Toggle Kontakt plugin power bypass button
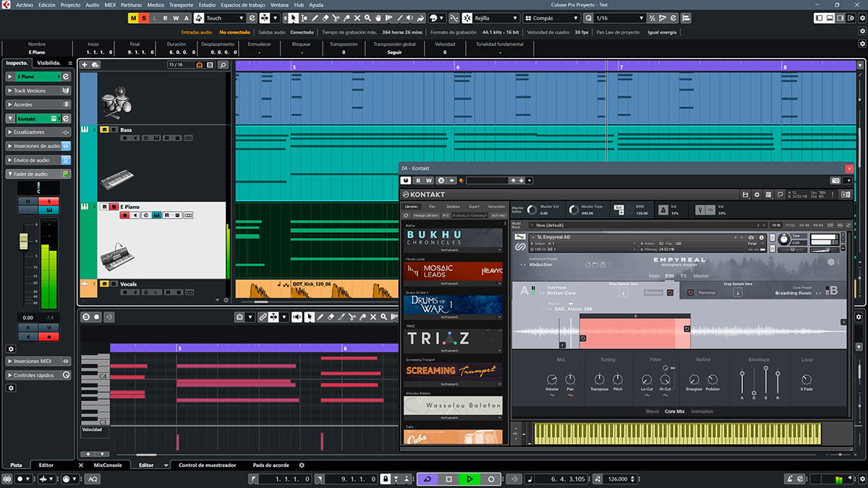Viewport: 868px width, 488px height. pos(405,180)
